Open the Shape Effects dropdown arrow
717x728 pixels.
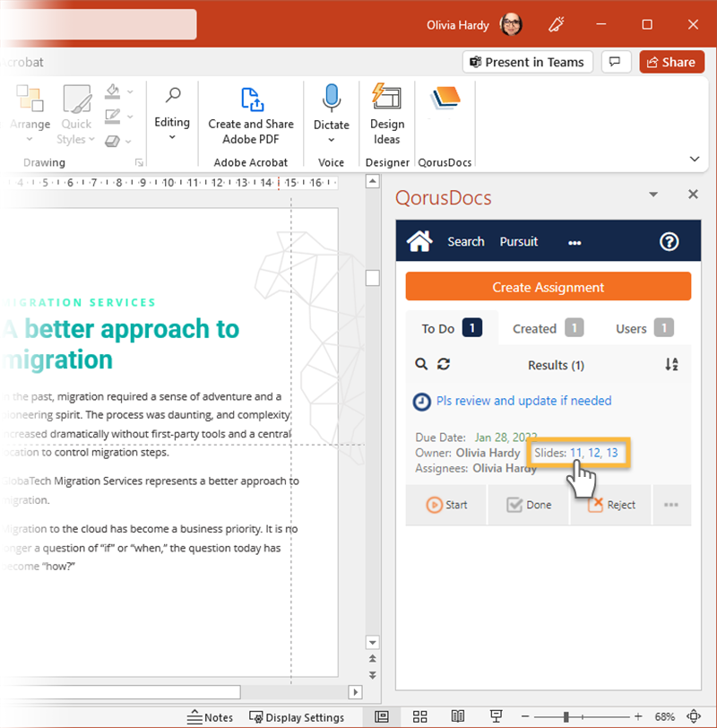point(128,142)
